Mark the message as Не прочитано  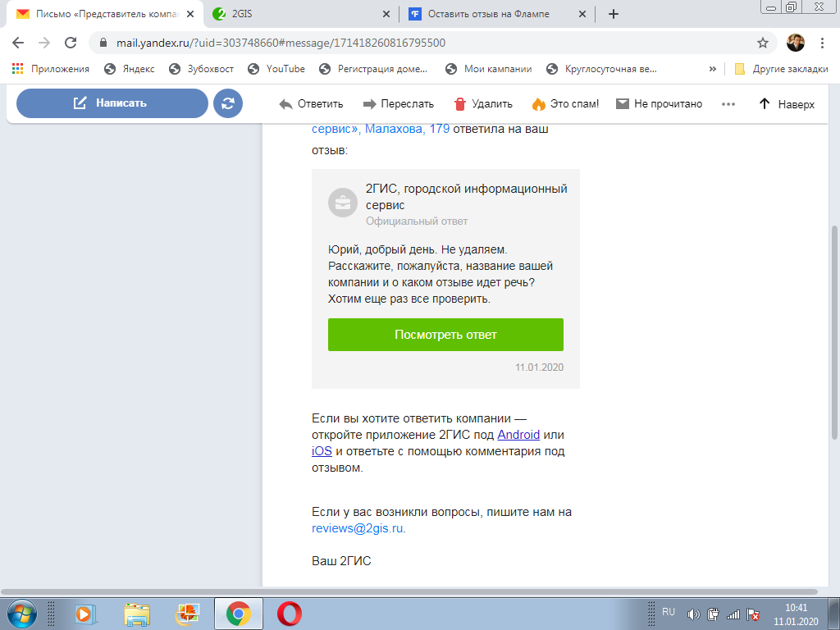coord(659,104)
